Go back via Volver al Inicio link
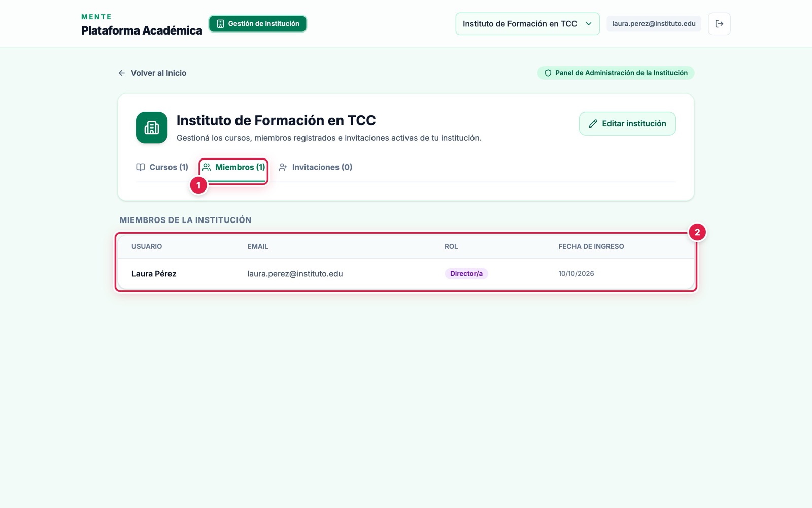Screen dimensions: 812x508 tap(152, 73)
